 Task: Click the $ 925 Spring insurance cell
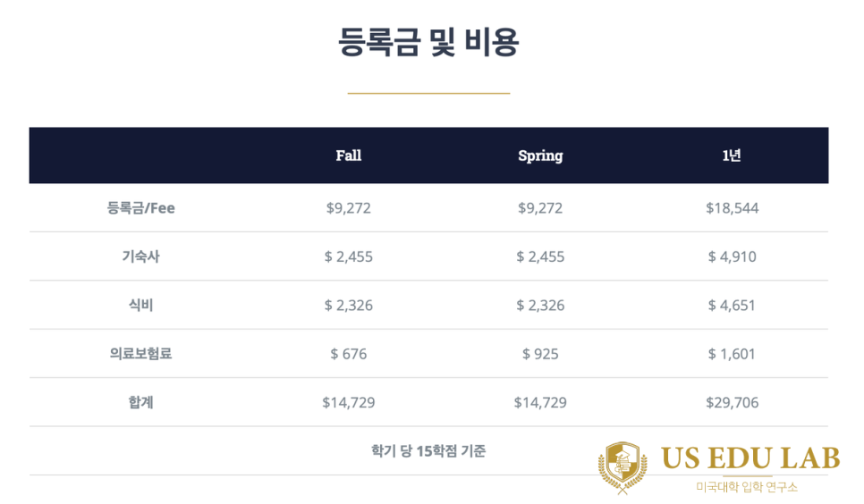540,354
